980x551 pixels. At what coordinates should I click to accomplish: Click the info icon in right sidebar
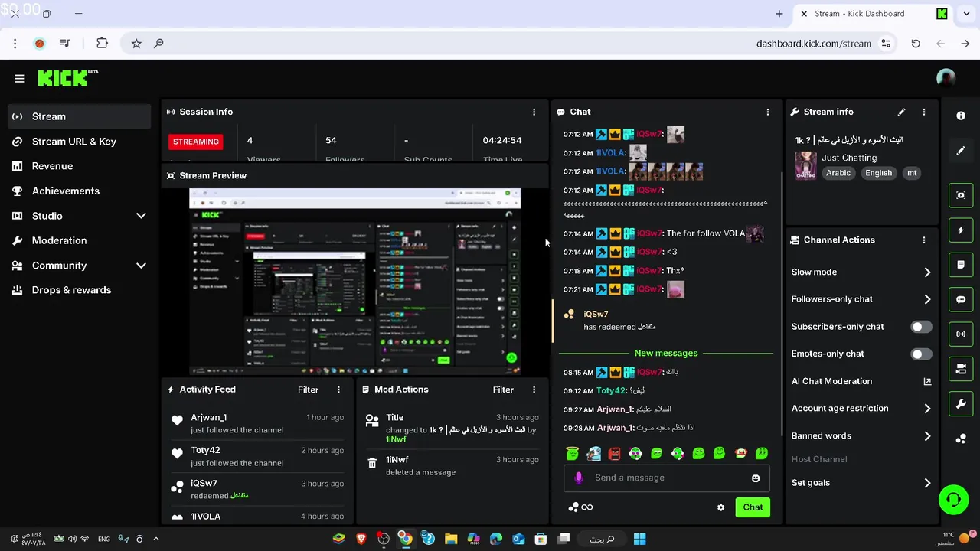click(x=961, y=116)
